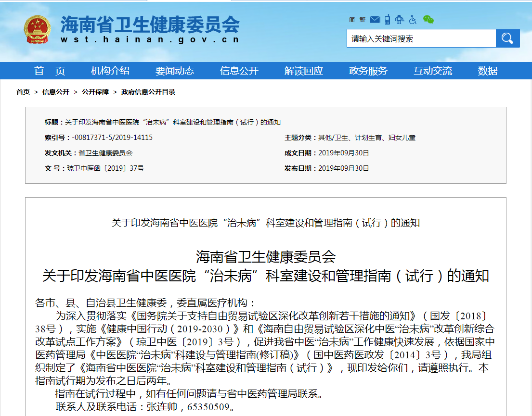
Task: Switch to traditional Chinese (繁)
Action: [363, 20]
